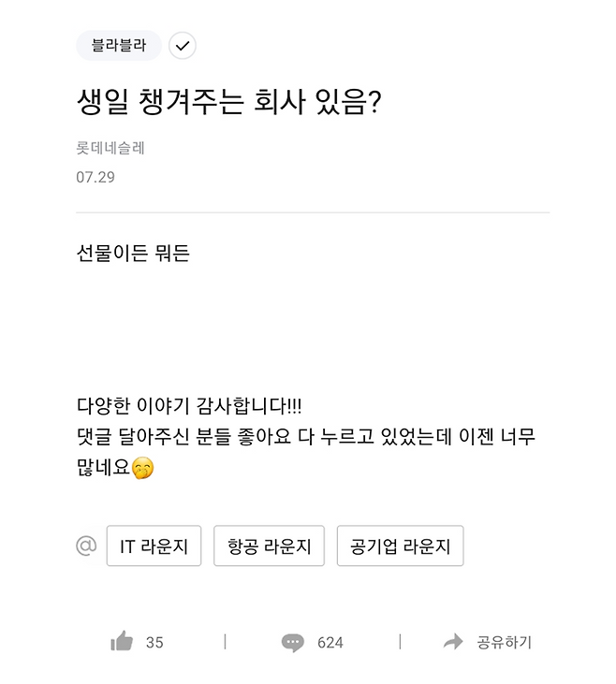
Task: Click the like count 35
Action: tap(154, 642)
